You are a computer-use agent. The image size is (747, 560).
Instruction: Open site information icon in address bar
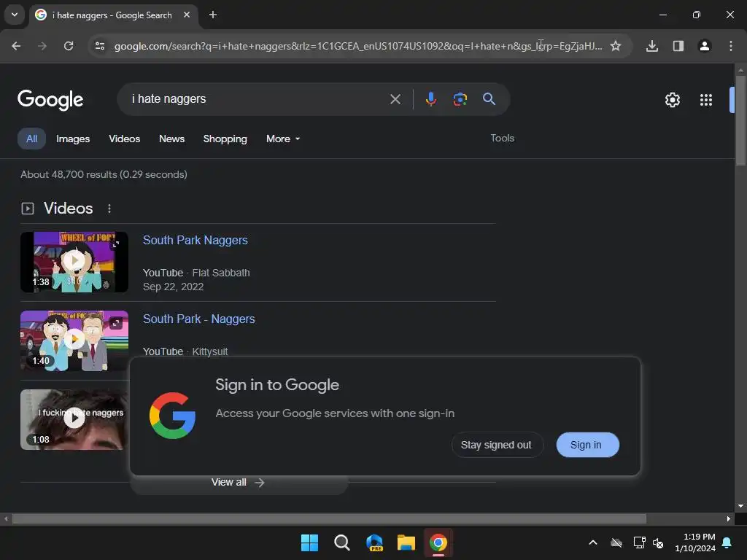pyautogui.click(x=99, y=46)
